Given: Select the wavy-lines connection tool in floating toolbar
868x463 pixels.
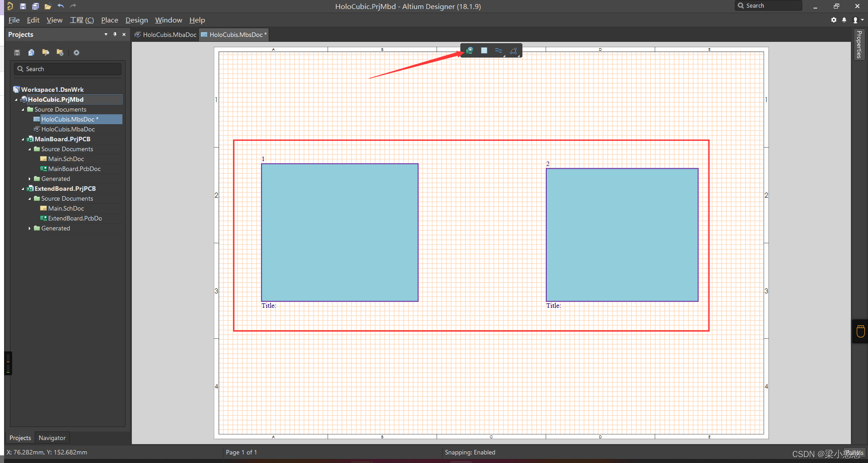Looking at the screenshot, I should tap(499, 50).
